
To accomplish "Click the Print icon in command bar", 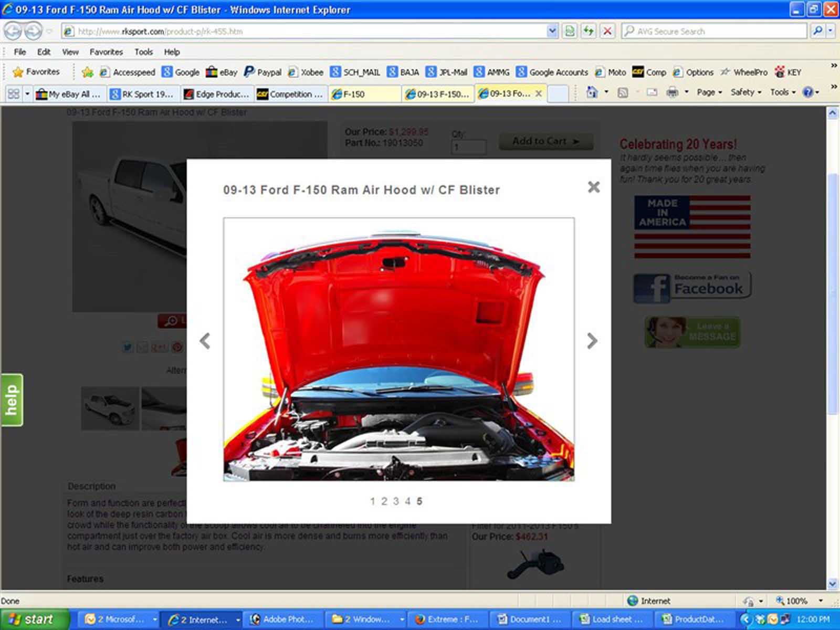I will click(x=672, y=92).
